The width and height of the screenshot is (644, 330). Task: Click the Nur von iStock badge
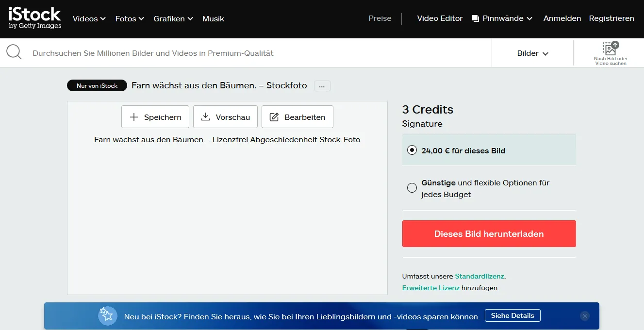pyautogui.click(x=97, y=86)
